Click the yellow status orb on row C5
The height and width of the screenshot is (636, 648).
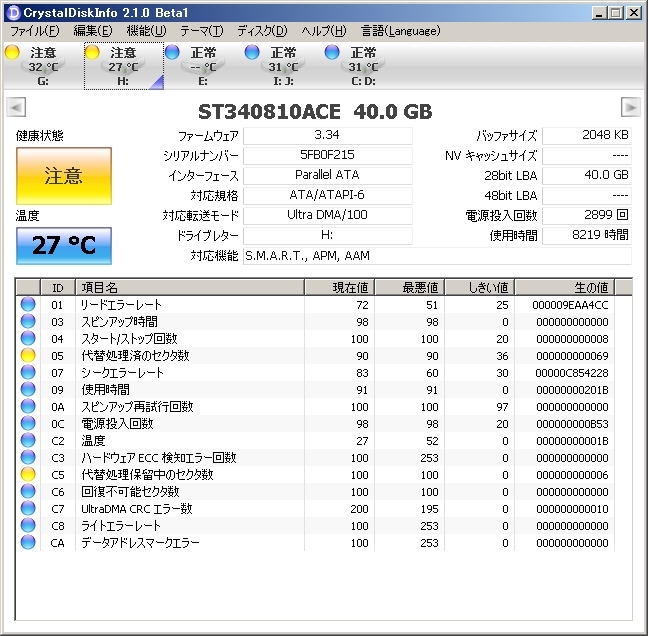[28, 475]
